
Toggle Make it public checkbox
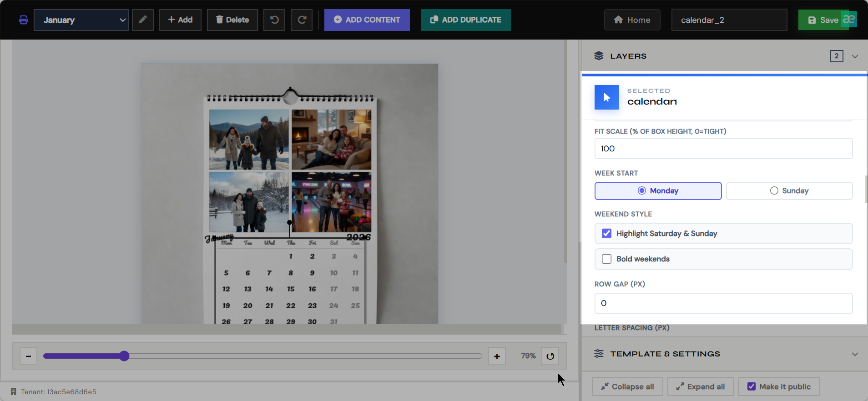pos(752,386)
